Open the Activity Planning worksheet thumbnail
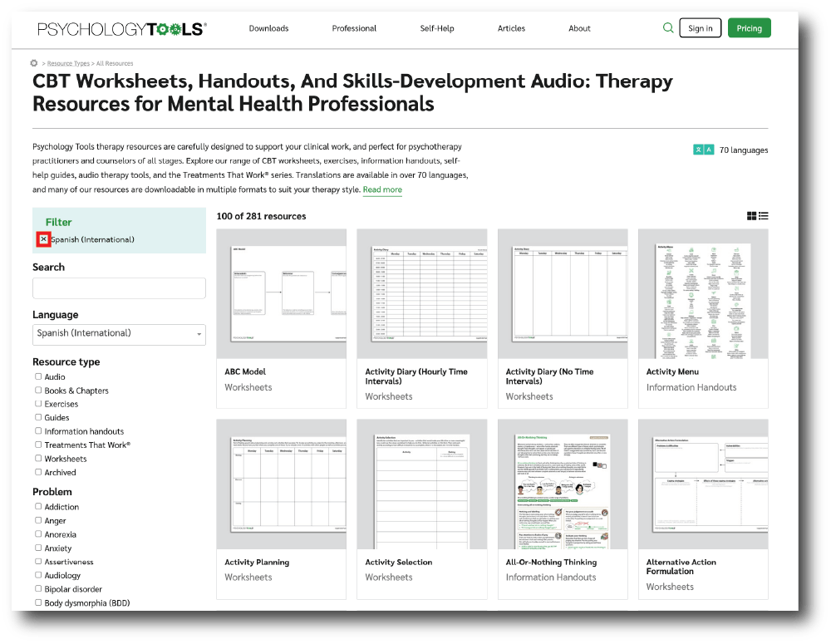The width and height of the screenshot is (831, 644). (282, 484)
